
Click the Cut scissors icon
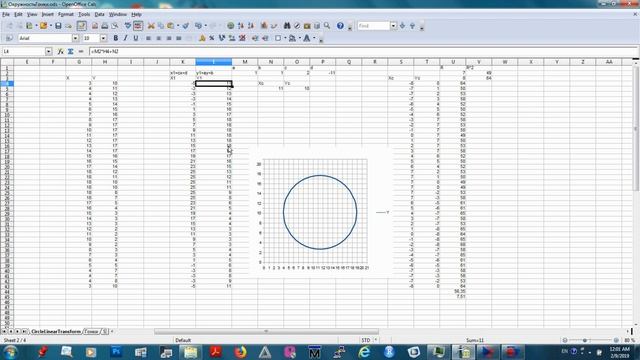tap(151, 26)
